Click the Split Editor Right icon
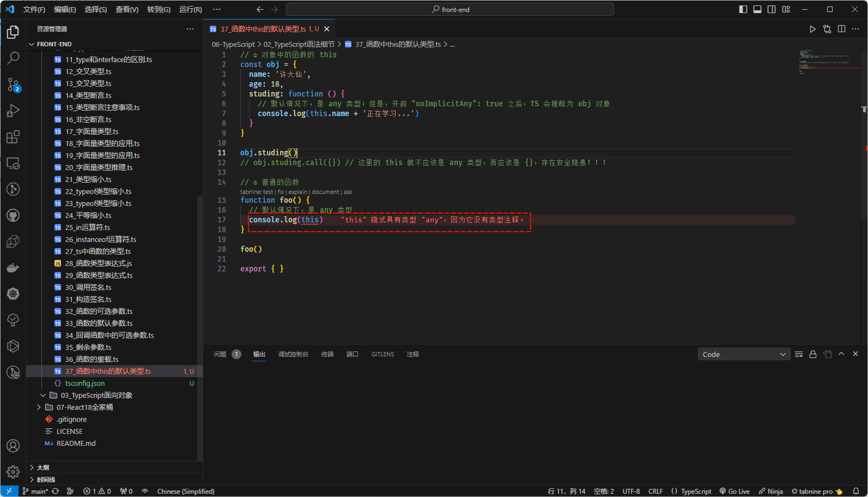The image size is (868, 497). (841, 29)
